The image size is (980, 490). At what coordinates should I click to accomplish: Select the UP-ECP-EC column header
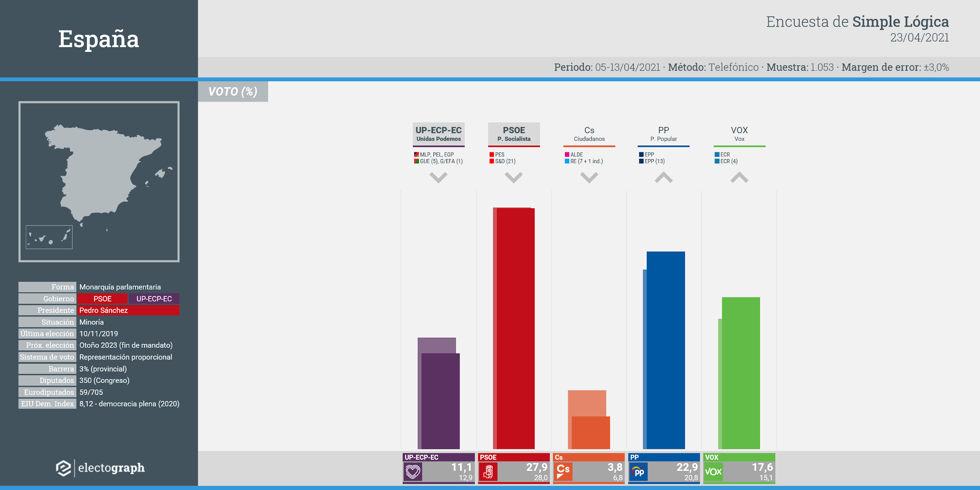click(438, 134)
